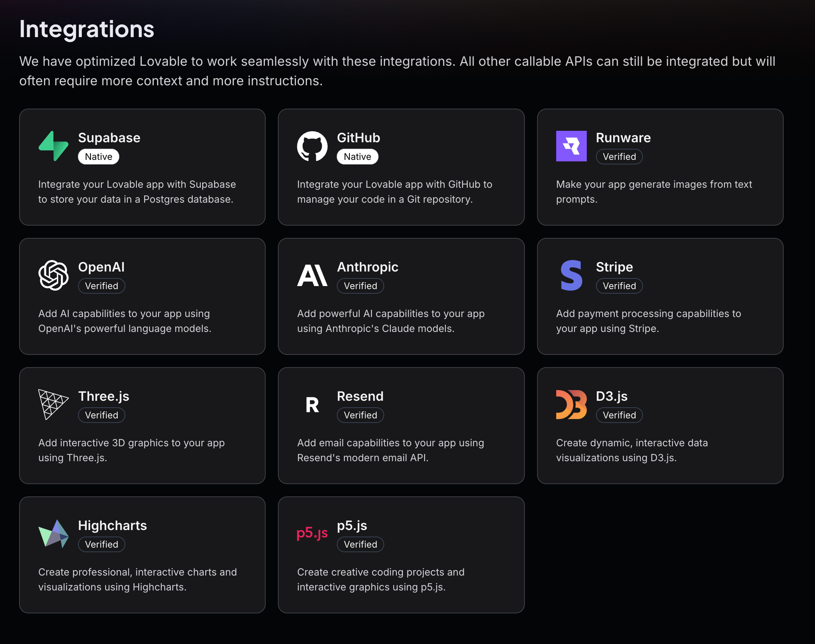This screenshot has width=815, height=644.
Task: Click the Anthropic AI logo
Action: pyautogui.click(x=312, y=275)
